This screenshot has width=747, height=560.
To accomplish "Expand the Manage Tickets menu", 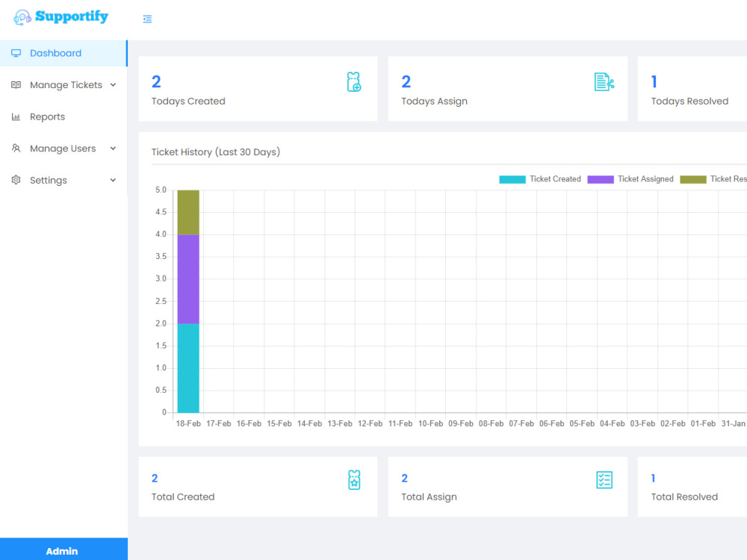I will coord(66,85).
